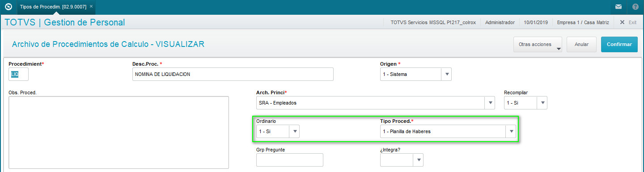Open the mail envelope icon

tap(619, 7)
